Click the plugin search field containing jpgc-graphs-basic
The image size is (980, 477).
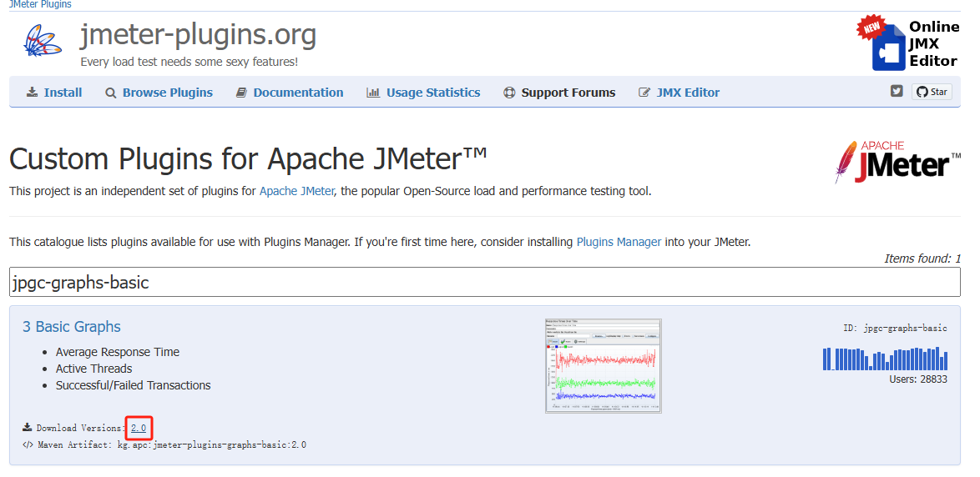(x=485, y=282)
